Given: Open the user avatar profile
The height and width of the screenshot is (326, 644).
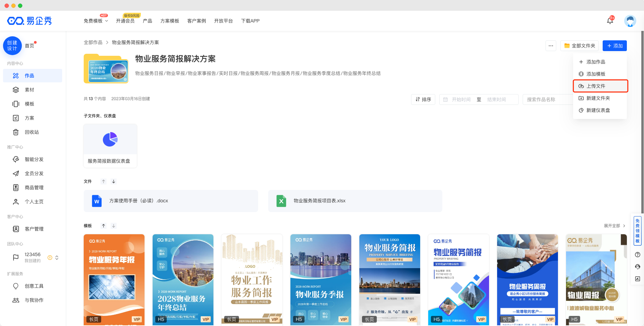Looking at the screenshot, I should 630,21.
